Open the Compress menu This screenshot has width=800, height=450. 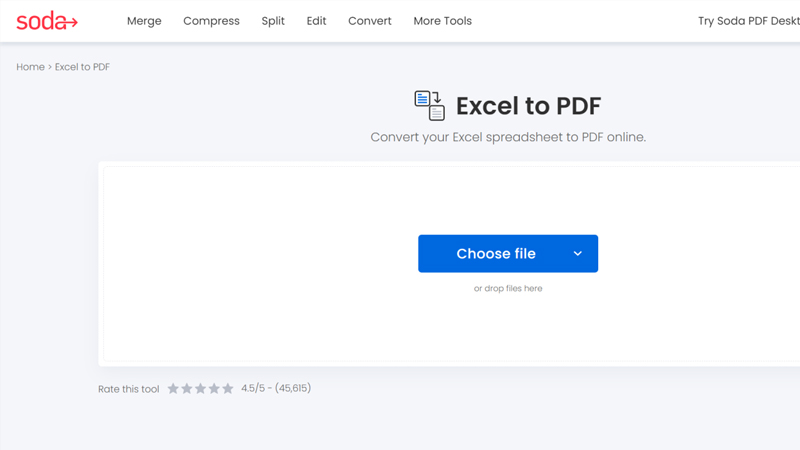pyautogui.click(x=211, y=21)
